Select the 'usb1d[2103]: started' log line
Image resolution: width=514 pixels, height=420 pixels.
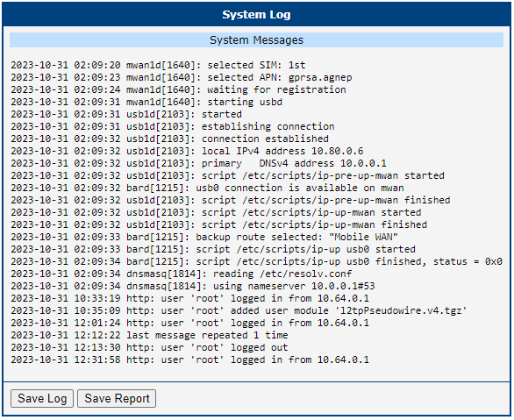pyautogui.click(x=126, y=114)
